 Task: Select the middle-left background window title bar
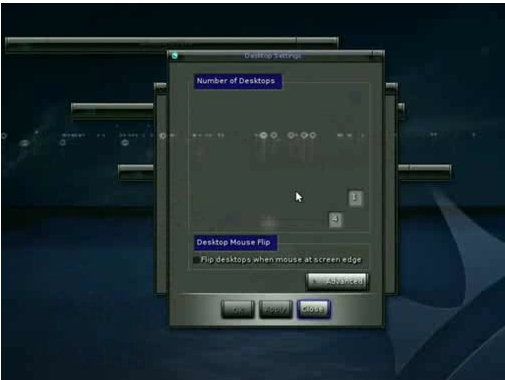112,107
